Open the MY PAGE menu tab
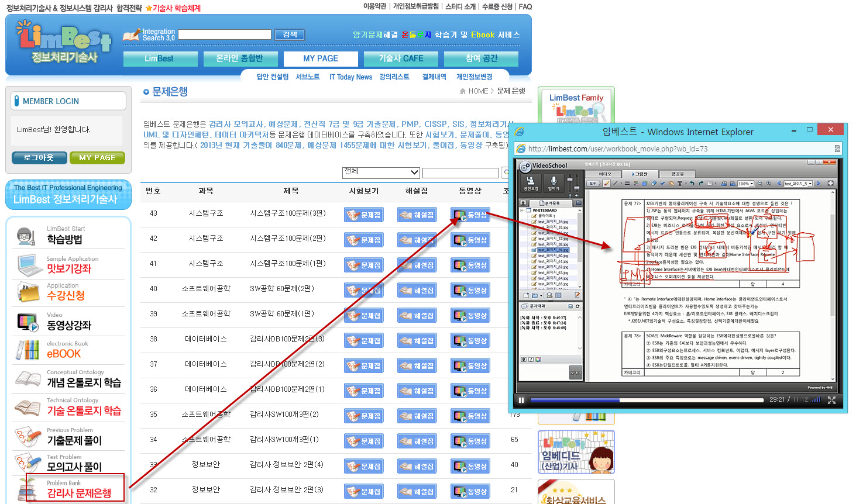This screenshot has width=856, height=504. [x=320, y=58]
